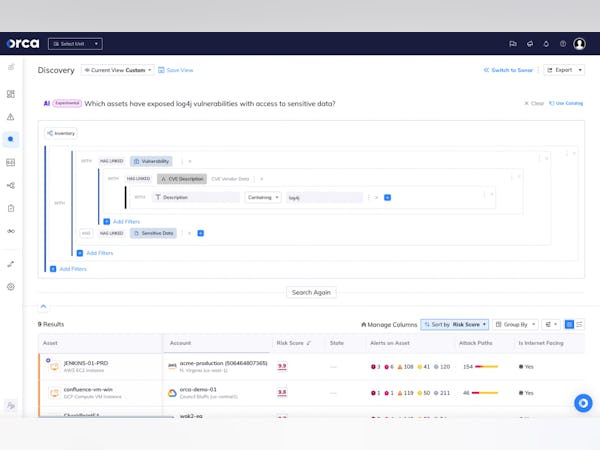Click the AI query text field
The height and width of the screenshot is (450, 600).
(x=210, y=104)
